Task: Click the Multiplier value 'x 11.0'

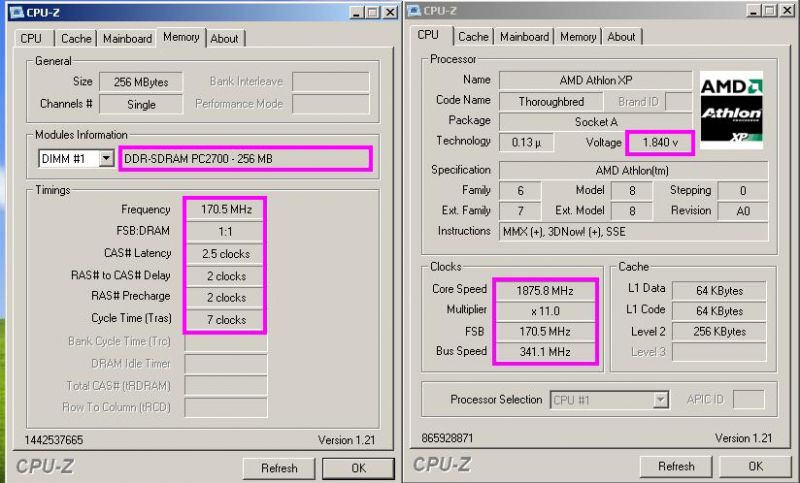Action: pos(545,311)
